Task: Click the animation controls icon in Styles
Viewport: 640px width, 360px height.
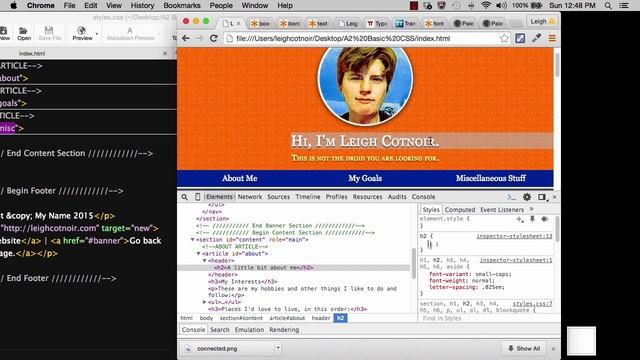Action: tap(545, 219)
